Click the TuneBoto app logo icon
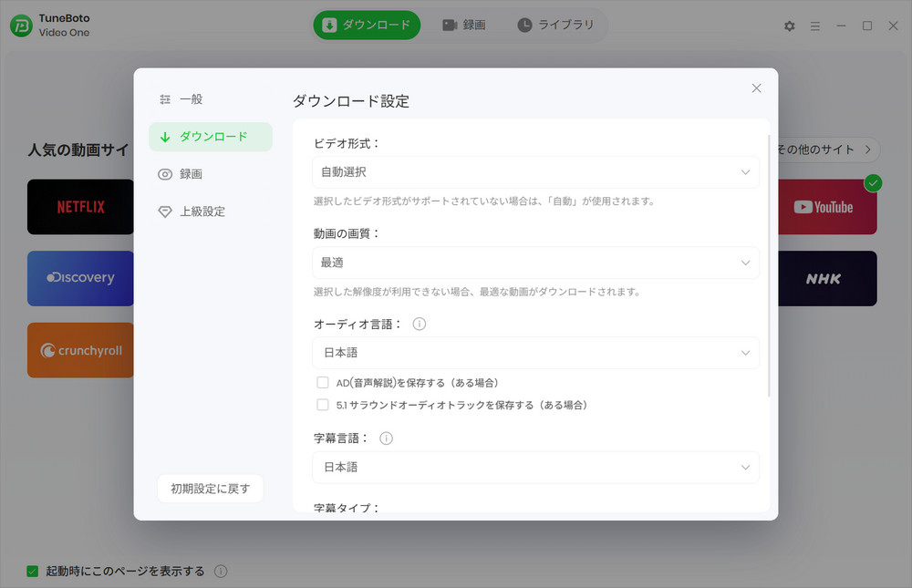 [x=22, y=26]
